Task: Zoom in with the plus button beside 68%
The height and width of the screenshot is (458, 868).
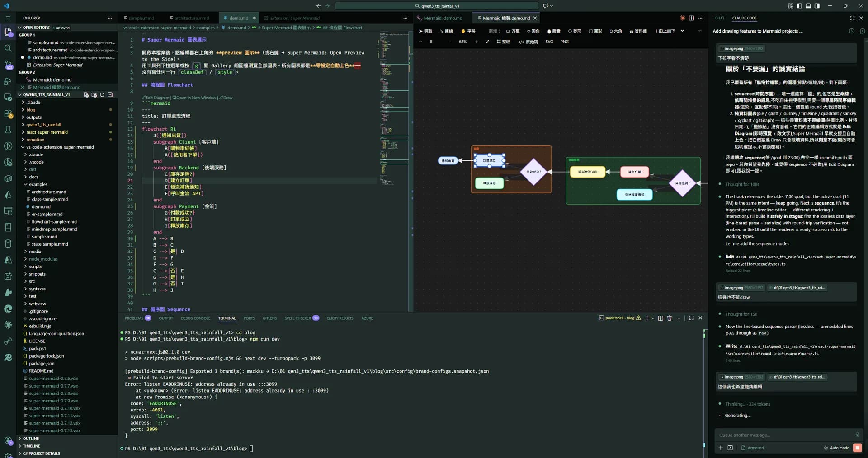Action: [x=476, y=42]
